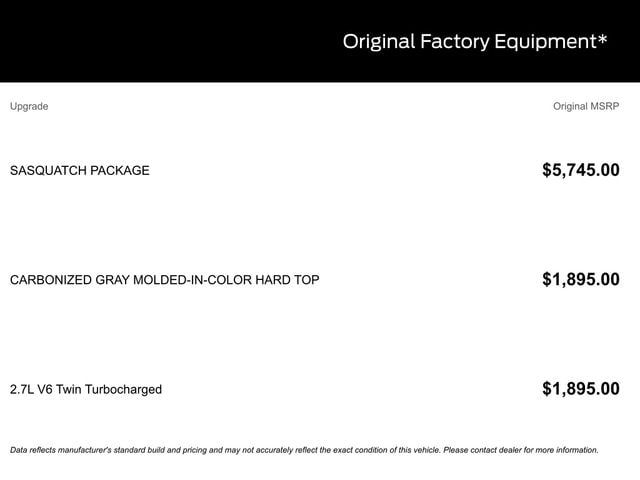This screenshot has width=640, height=480.
Task: Click the V6 engine's $1,895.00 price
Action: pyautogui.click(x=580, y=389)
